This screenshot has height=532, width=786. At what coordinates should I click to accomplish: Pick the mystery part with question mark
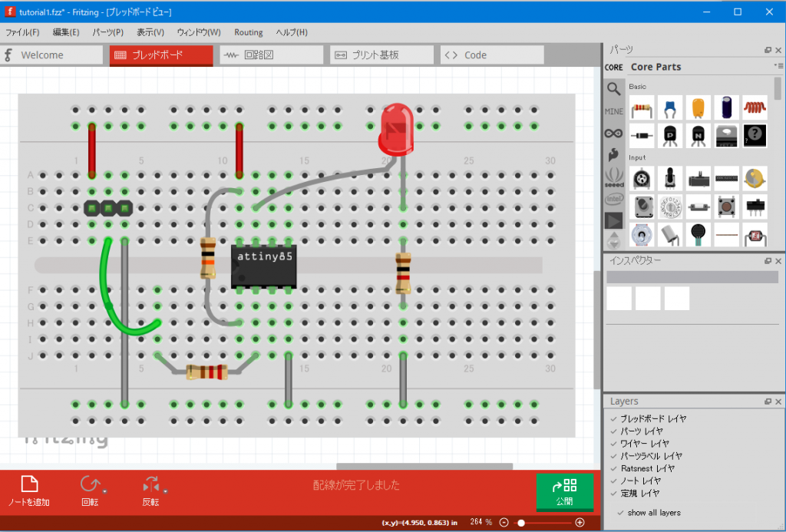tap(755, 135)
